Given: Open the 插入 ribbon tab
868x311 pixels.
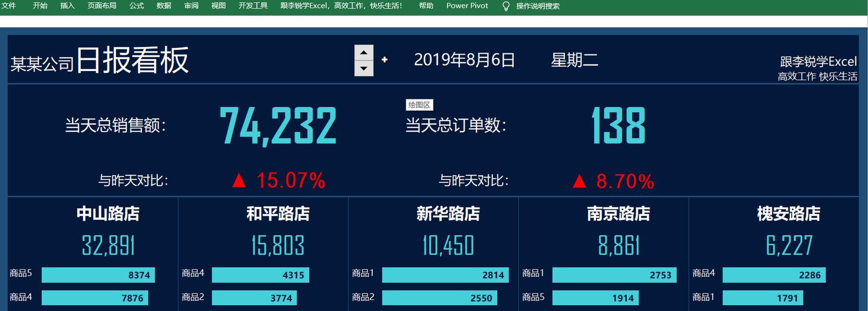Looking at the screenshot, I should (x=67, y=6).
